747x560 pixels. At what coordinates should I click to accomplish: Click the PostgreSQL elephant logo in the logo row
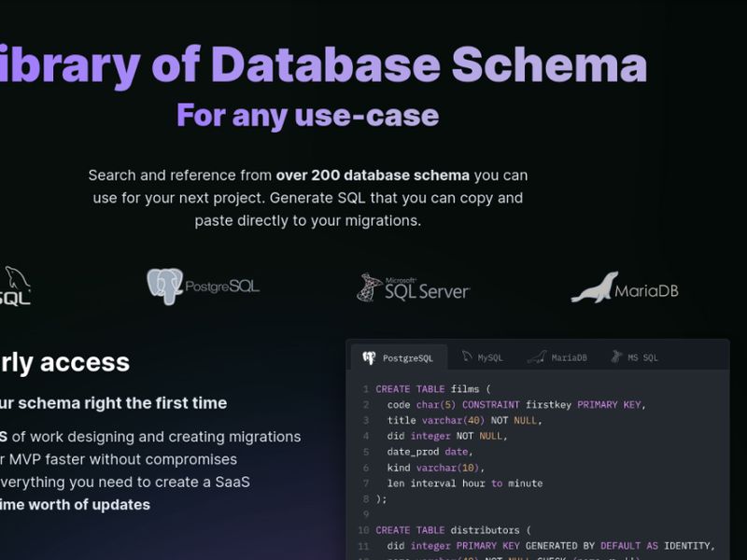164,285
